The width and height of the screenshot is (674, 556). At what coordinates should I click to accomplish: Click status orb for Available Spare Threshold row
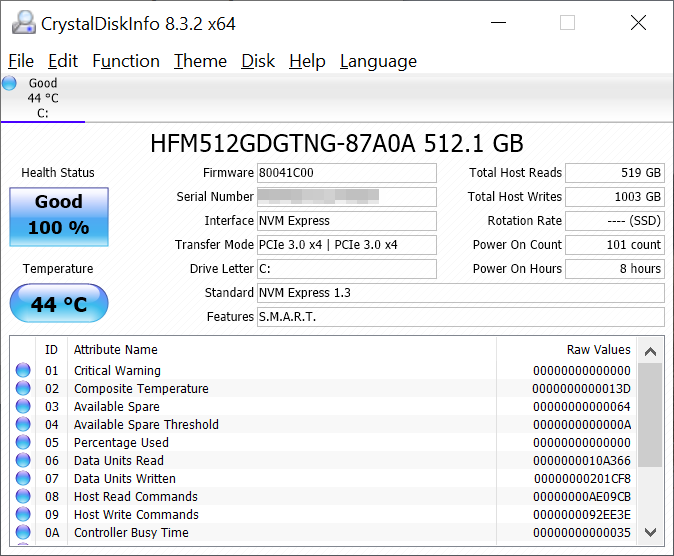click(x=23, y=424)
